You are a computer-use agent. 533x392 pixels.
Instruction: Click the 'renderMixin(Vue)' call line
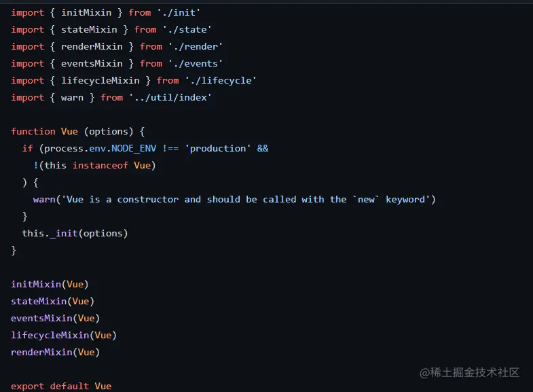[55, 352]
